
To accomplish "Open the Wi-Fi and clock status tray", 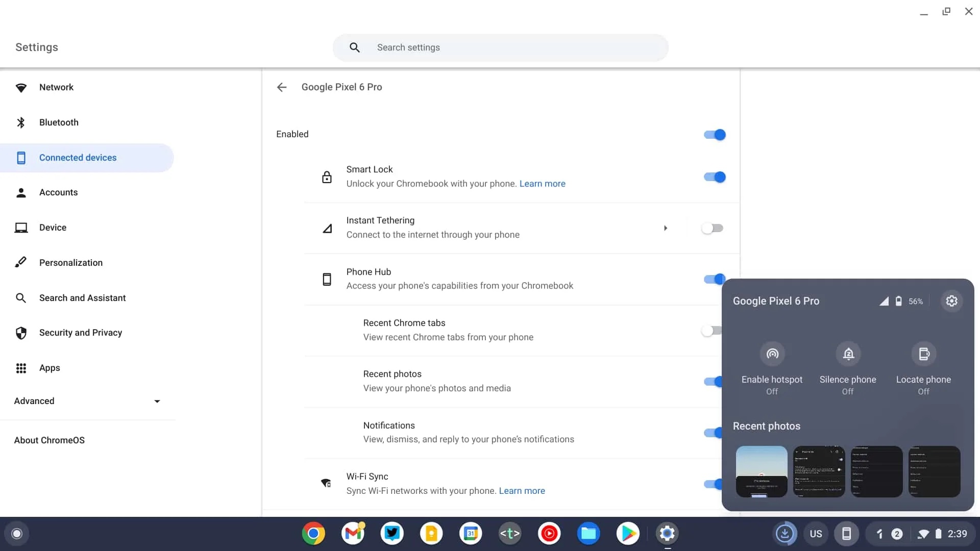I will pos(939,534).
